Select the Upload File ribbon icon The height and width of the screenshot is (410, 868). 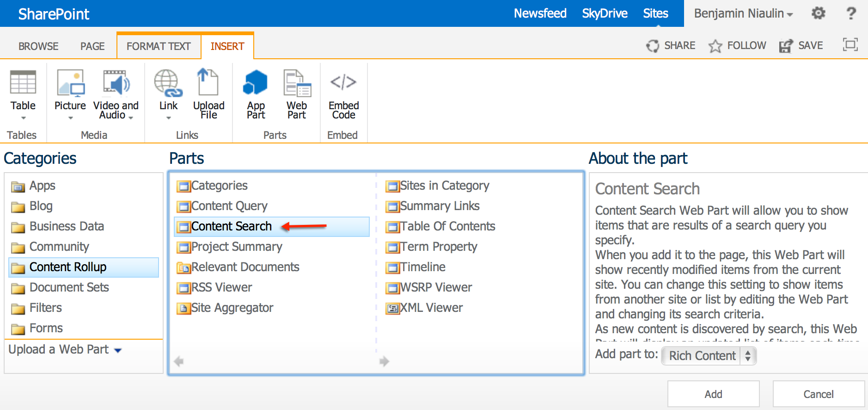(208, 94)
